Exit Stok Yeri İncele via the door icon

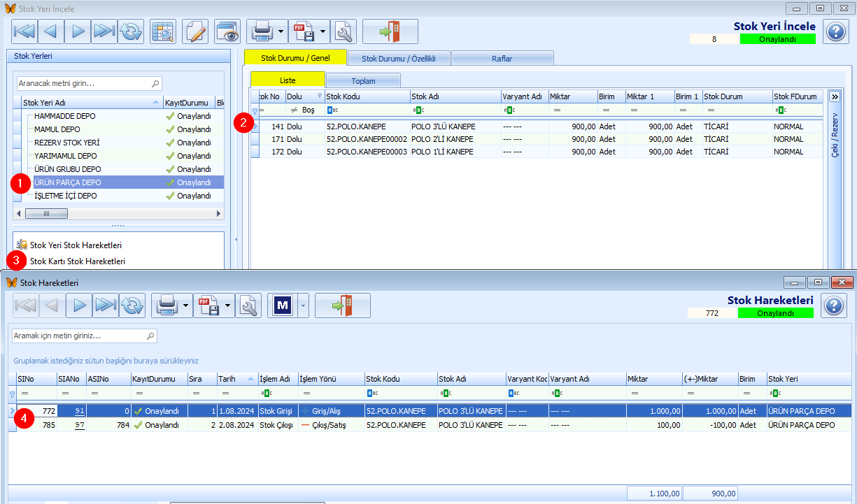(x=390, y=31)
